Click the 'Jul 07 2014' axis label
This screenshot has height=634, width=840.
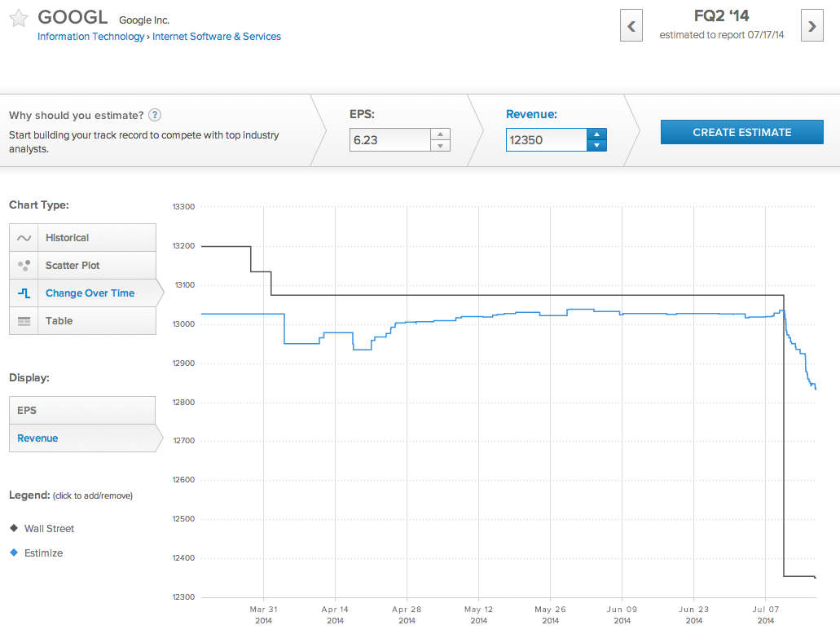(766, 614)
